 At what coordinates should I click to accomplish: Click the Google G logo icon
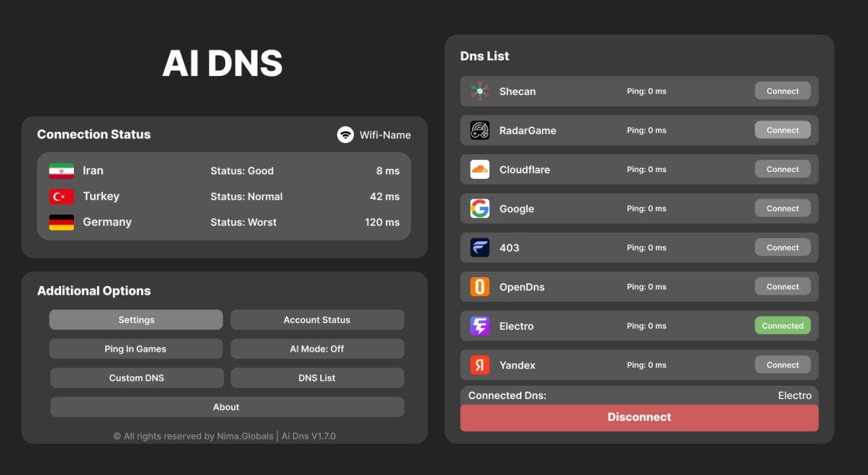(479, 209)
